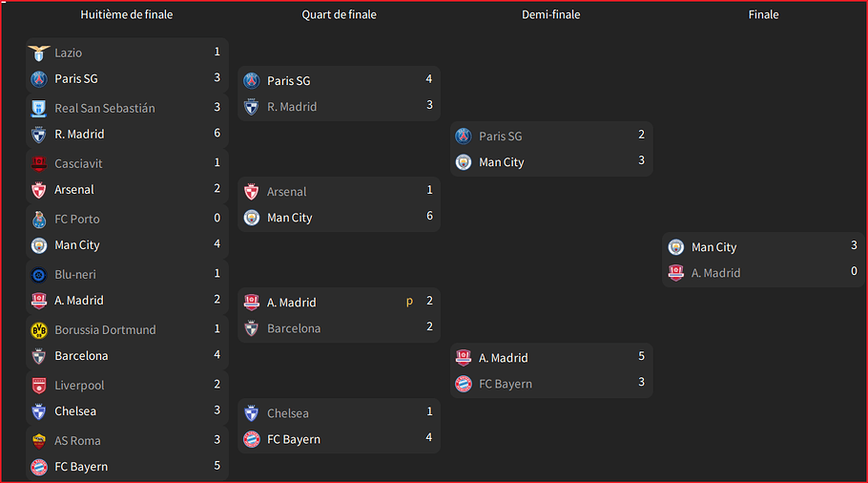
Task: Select the Quart de finale column header
Action: click(339, 15)
